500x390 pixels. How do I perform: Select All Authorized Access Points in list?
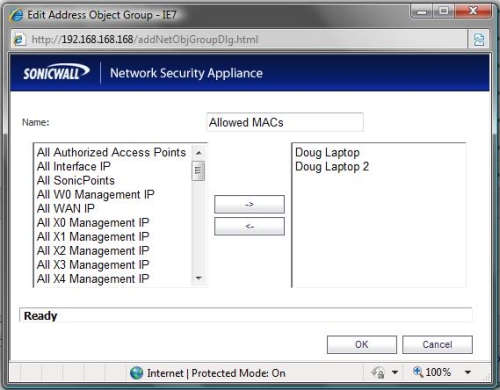pyautogui.click(x=111, y=152)
